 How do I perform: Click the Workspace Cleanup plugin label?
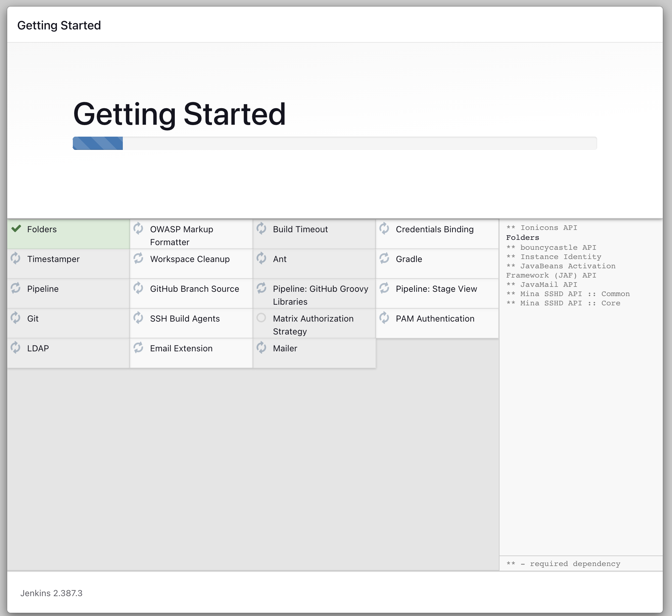coord(190,259)
